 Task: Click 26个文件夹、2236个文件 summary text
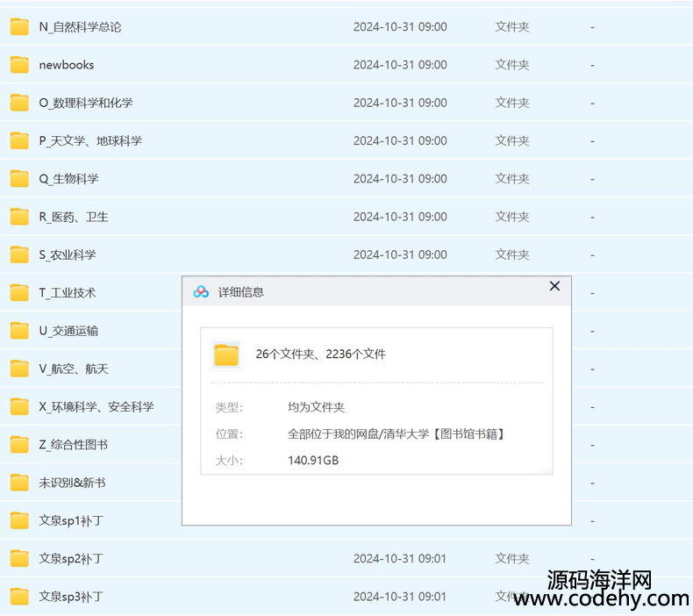click(x=321, y=355)
